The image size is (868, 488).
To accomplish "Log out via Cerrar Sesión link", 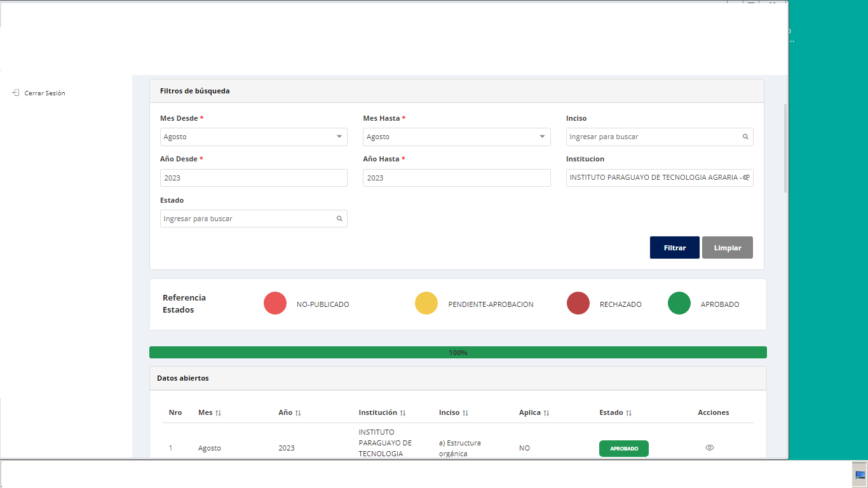I will (x=44, y=93).
